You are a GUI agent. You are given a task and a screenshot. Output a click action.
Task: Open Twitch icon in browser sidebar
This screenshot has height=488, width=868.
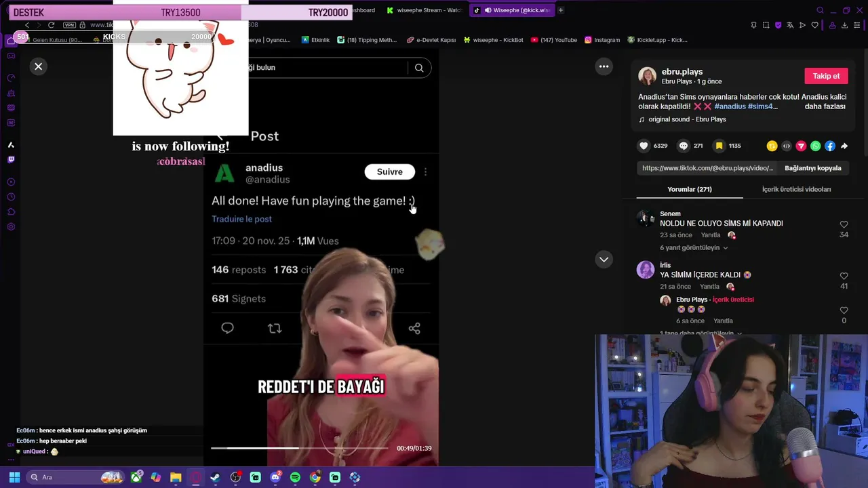[x=11, y=160]
